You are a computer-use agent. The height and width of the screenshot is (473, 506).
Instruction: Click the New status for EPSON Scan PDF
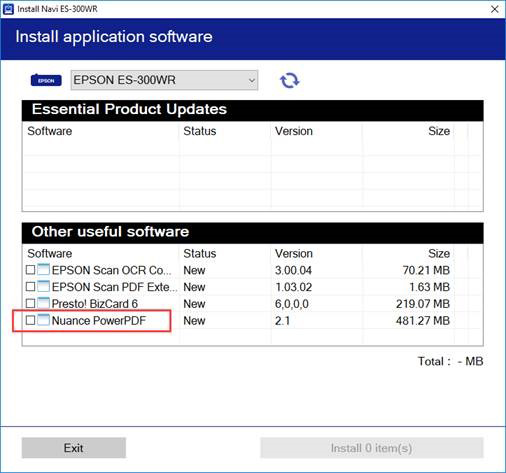(194, 287)
